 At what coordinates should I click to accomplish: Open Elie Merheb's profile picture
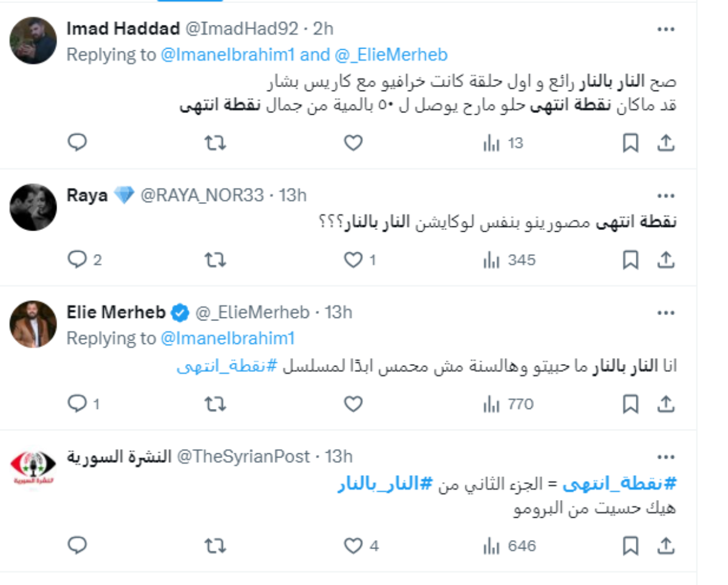33,324
